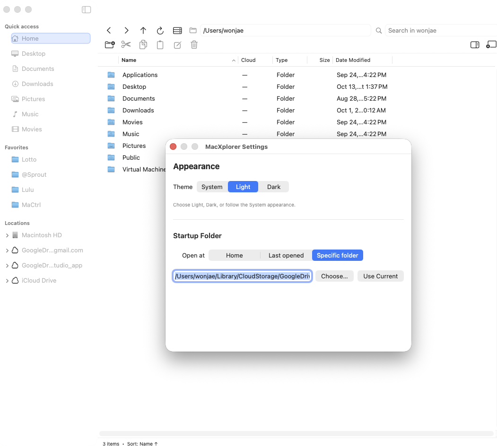The width and height of the screenshot is (497, 448).
Task: Click the rightmost toolbar panel icon
Action: coord(491,45)
